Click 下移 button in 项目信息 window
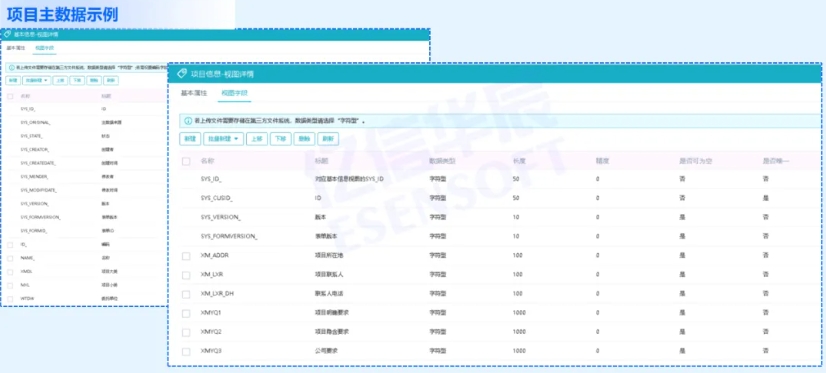The image size is (826, 373). point(281,139)
